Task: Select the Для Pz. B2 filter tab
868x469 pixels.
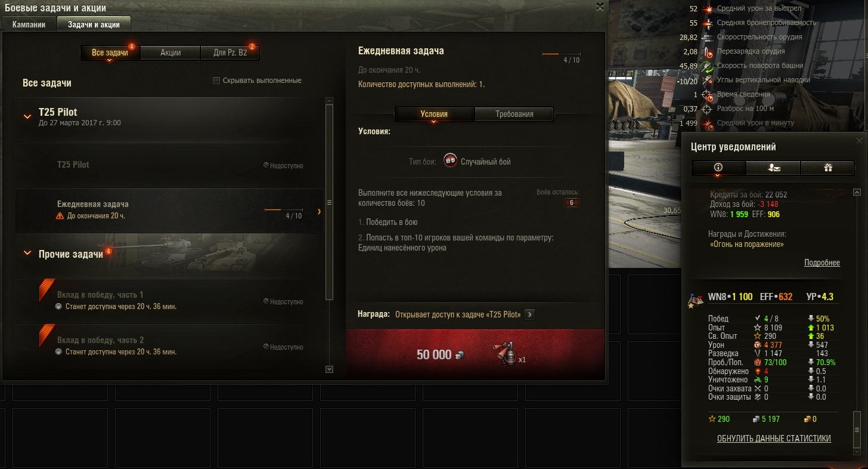Action: pos(230,53)
